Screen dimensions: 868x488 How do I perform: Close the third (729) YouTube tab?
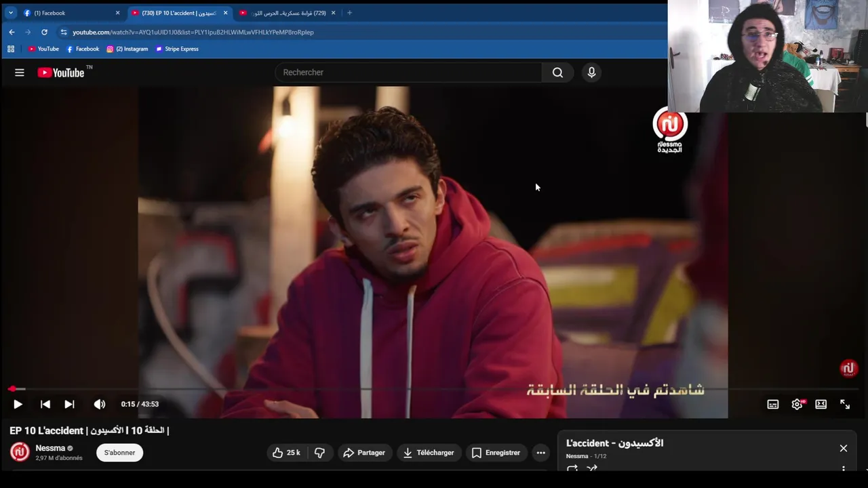pyautogui.click(x=333, y=13)
